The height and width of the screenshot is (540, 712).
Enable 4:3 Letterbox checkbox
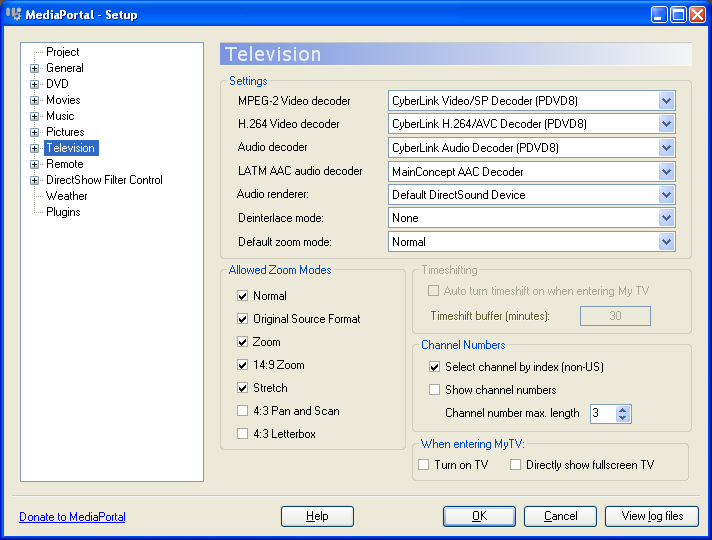[x=242, y=434]
